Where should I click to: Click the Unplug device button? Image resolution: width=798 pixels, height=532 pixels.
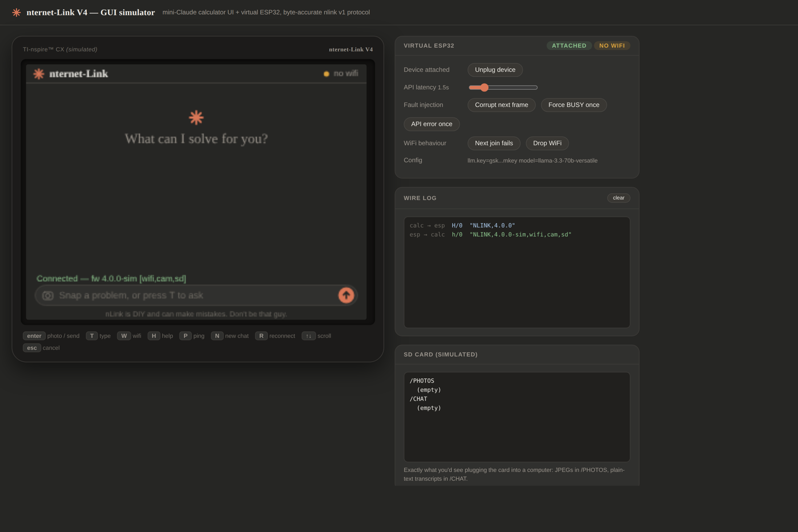(495, 70)
